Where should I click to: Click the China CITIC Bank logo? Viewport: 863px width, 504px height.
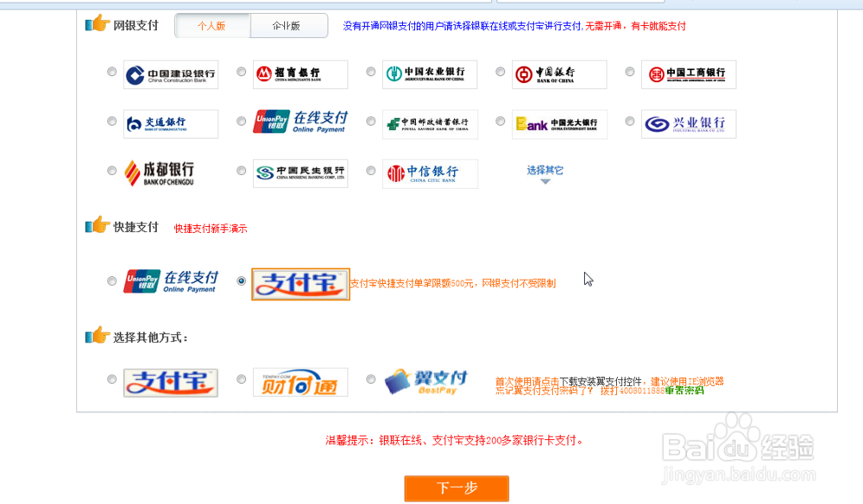point(430,173)
